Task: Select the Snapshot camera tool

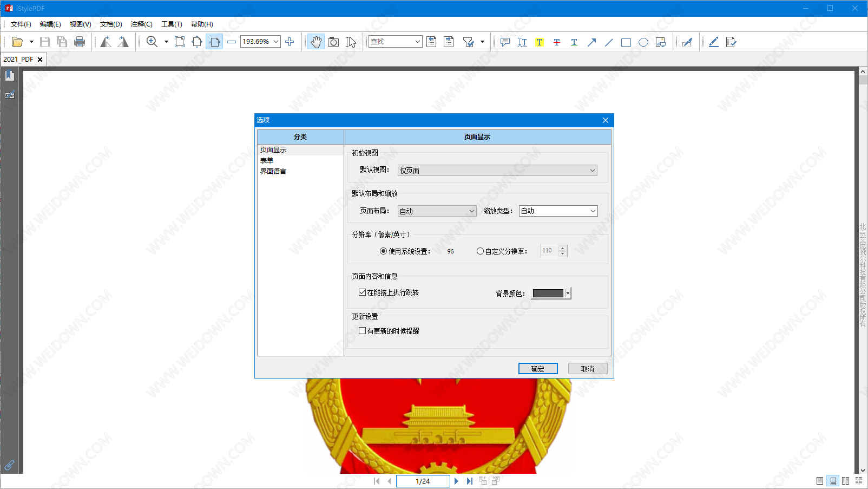Action: (333, 42)
